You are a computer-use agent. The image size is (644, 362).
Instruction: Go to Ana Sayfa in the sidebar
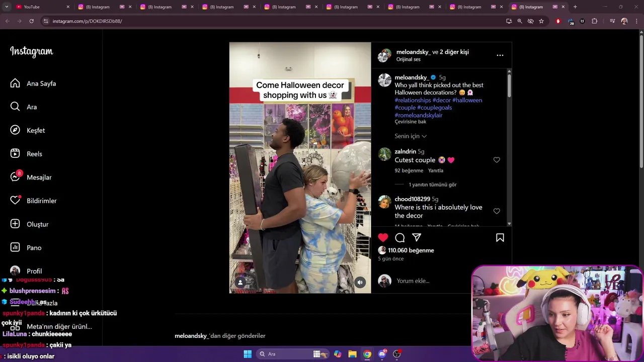click(x=33, y=83)
